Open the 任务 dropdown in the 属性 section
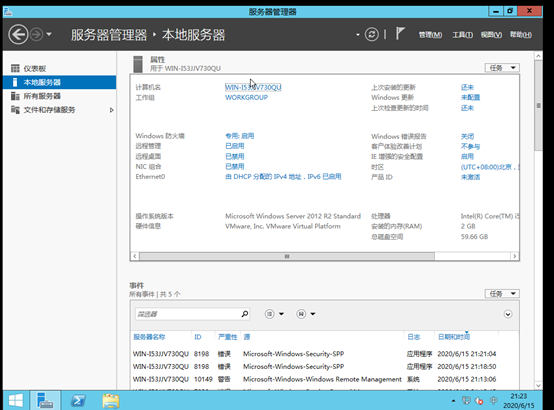Viewport: 554px width, 410px height. (x=502, y=68)
